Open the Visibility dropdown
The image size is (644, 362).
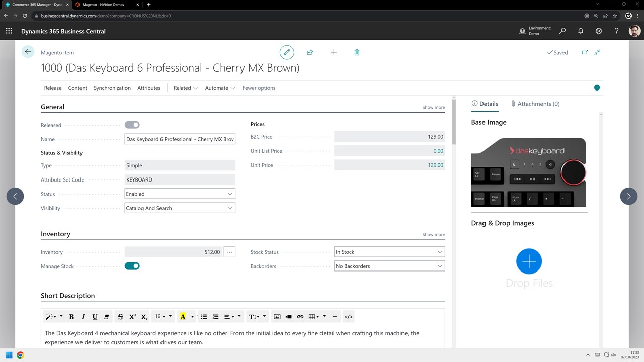[180, 208]
